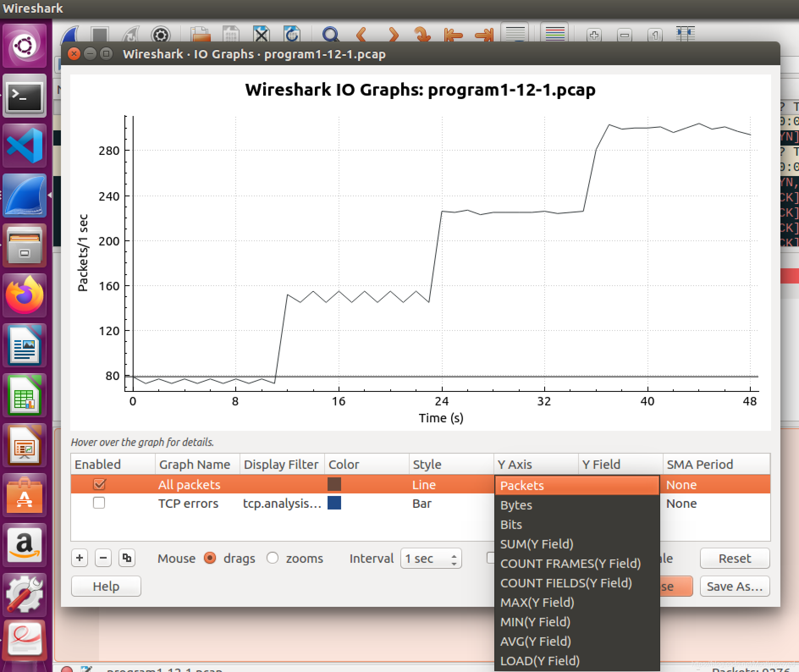
Task: Toggle auto scroll during live capture
Action: (515, 33)
